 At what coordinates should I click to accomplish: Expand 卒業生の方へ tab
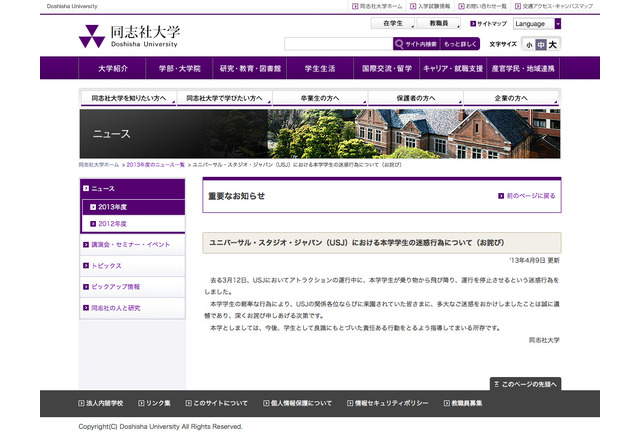(320, 98)
